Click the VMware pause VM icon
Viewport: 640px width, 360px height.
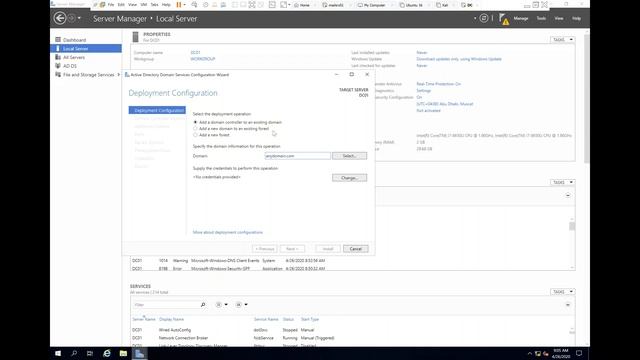tap(179, 5)
